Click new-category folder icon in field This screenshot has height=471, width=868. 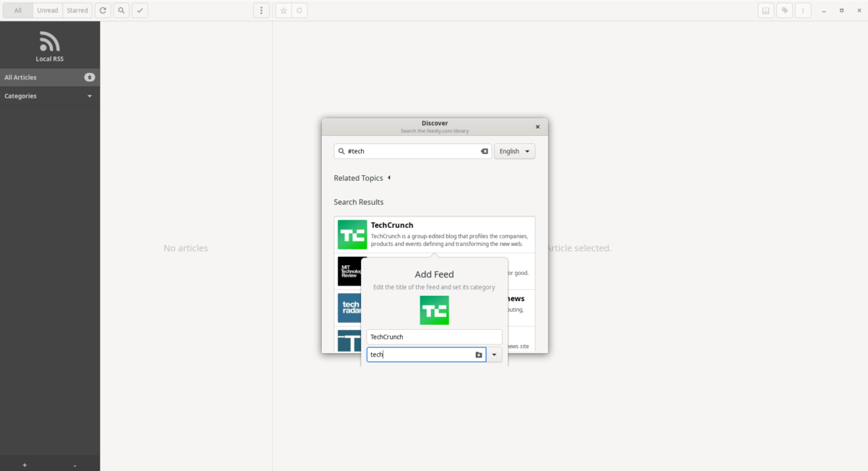[x=478, y=355]
